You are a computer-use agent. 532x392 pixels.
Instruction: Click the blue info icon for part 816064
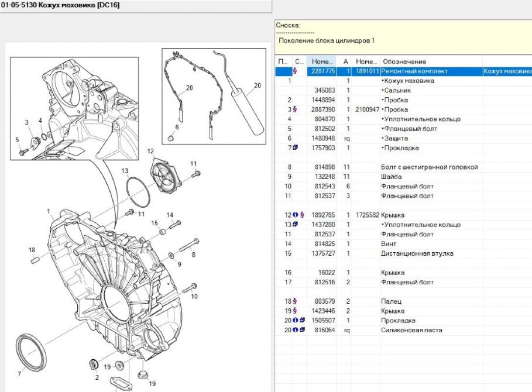(296, 330)
